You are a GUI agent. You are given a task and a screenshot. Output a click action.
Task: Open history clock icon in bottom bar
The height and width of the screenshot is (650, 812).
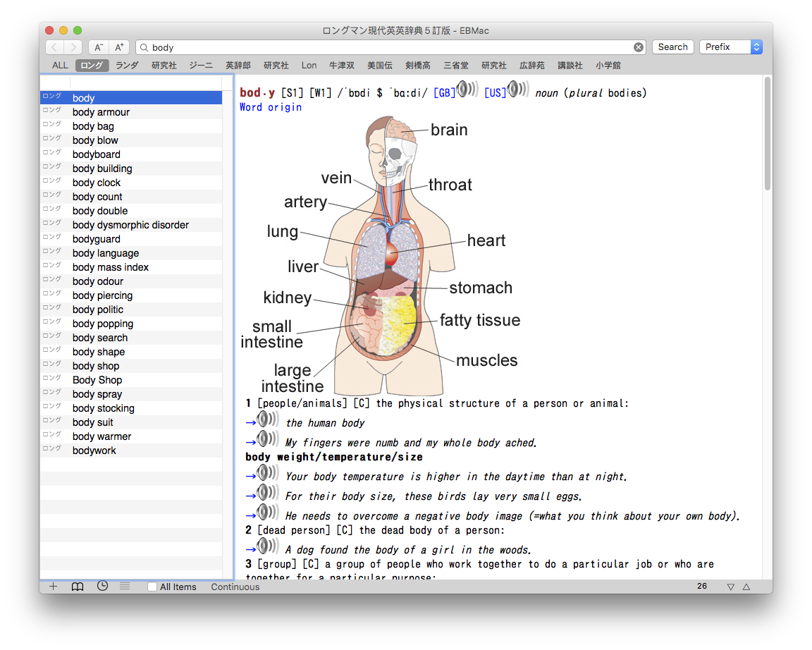coord(102,587)
